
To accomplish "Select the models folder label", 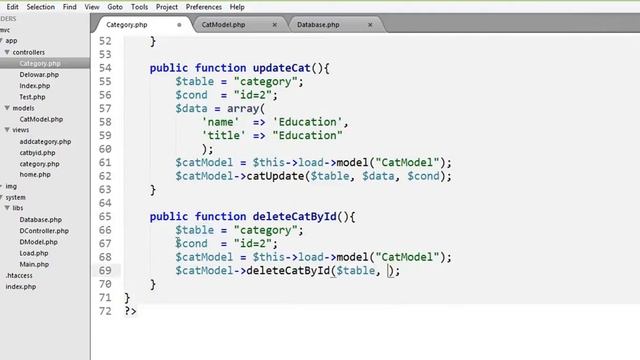I will (x=23, y=108).
